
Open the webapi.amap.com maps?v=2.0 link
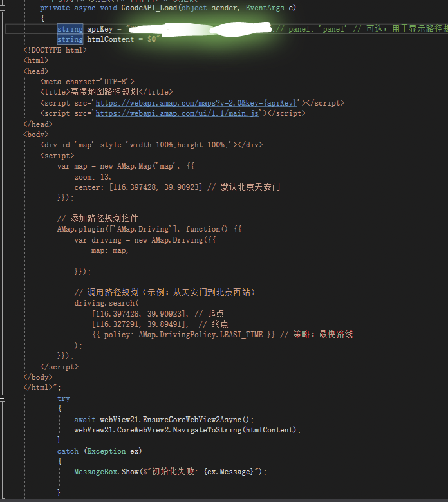point(196,103)
